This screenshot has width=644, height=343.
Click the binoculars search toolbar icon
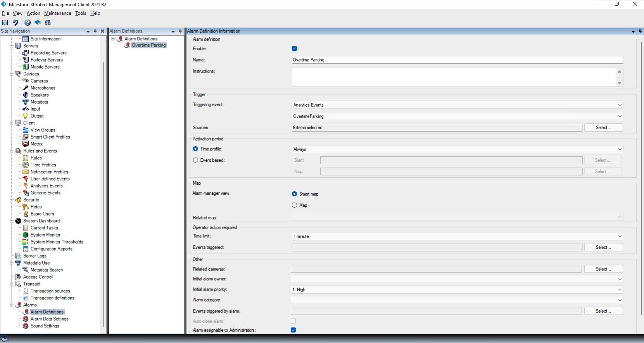48,23
